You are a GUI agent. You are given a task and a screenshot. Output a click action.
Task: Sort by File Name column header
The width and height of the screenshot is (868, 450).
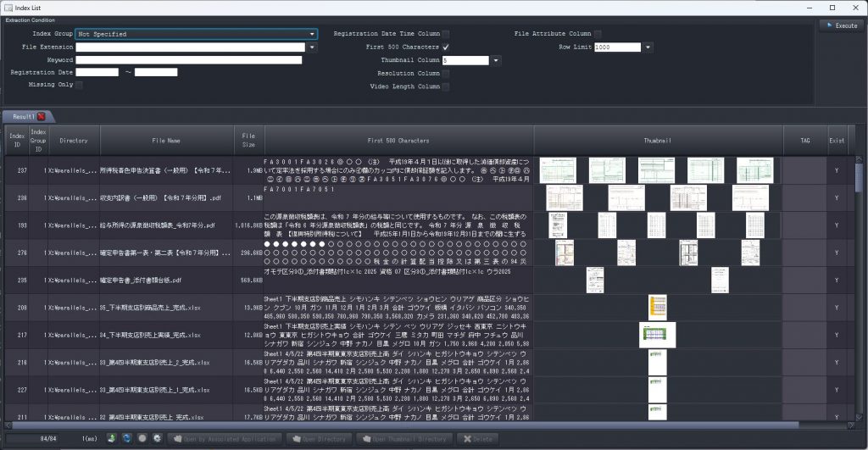[x=165, y=140]
